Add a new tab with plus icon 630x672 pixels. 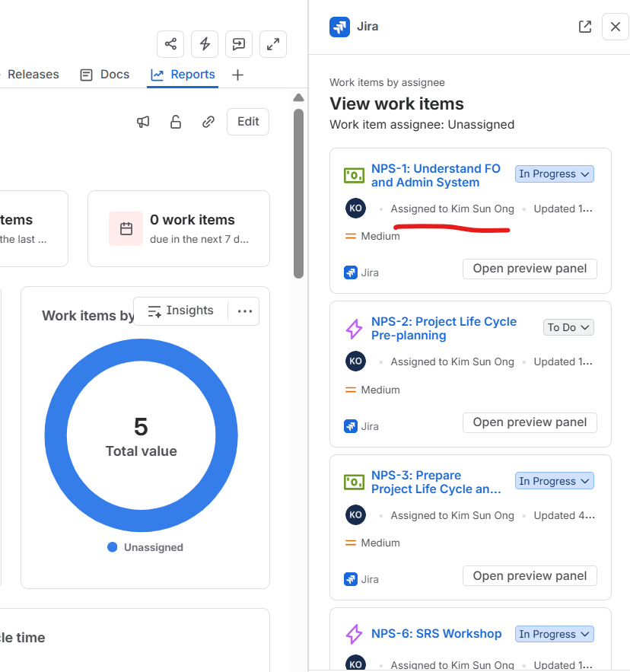(x=237, y=75)
